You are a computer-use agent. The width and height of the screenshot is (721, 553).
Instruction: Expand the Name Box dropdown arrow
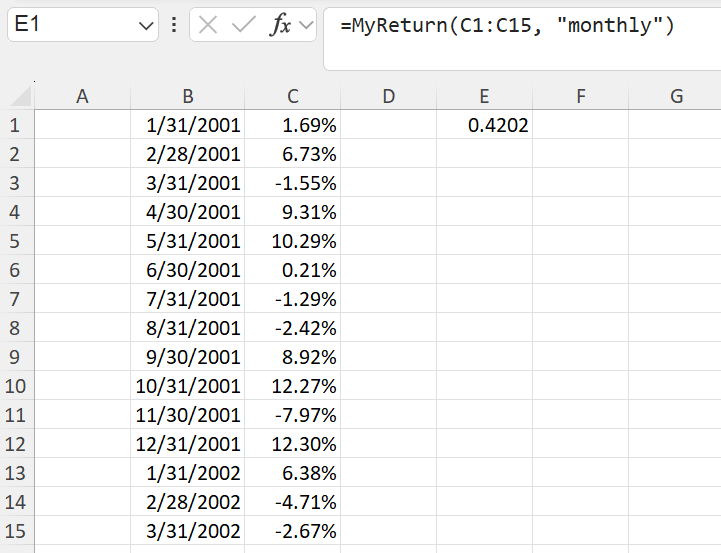click(x=146, y=26)
